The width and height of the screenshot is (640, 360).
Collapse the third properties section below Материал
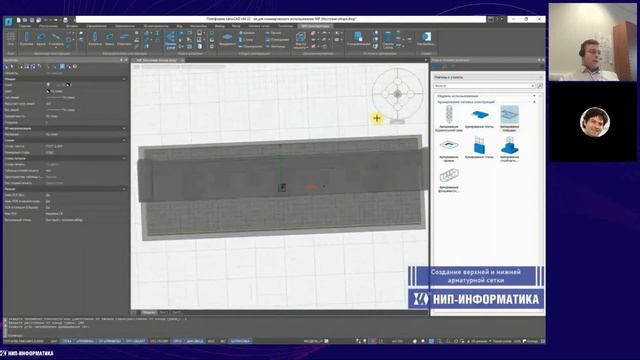click(x=124, y=140)
